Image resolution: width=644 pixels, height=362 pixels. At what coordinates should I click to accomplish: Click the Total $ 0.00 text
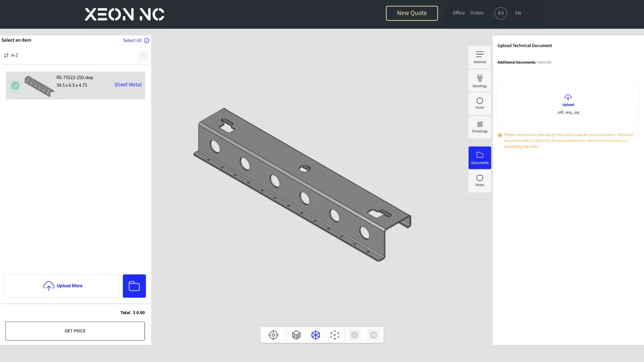click(x=132, y=313)
